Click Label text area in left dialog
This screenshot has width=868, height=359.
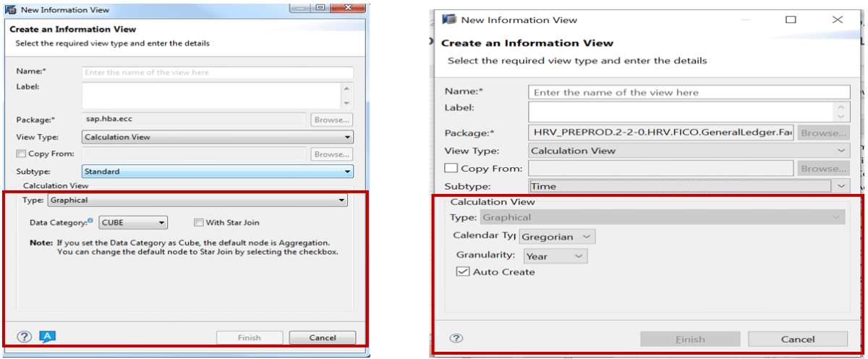(210, 96)
